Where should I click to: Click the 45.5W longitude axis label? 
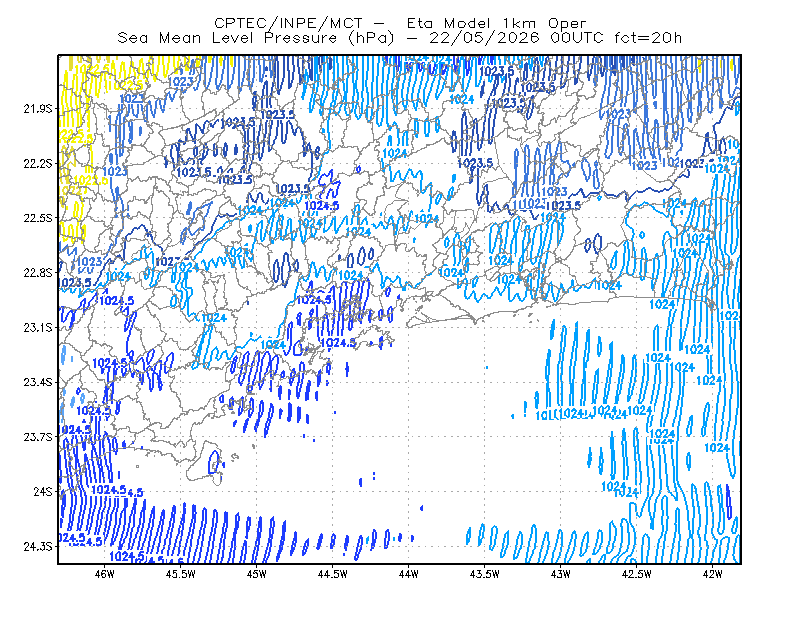click(x=181, y=574)
